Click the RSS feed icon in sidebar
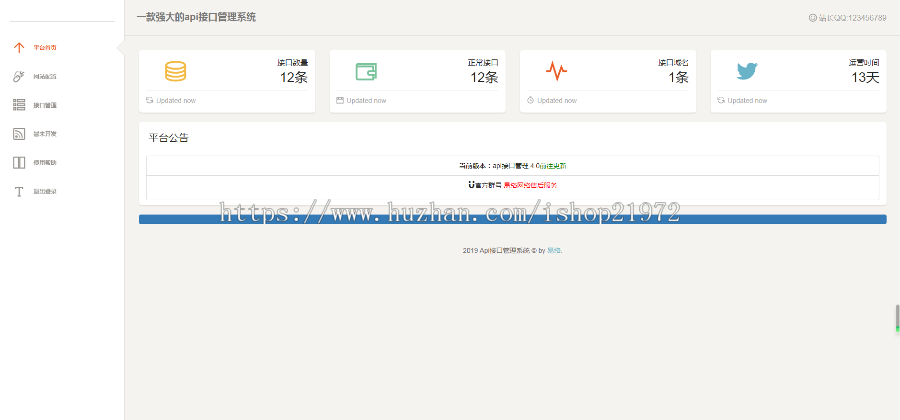Image resolution: width=900 pixels, height=420 pixels. pos(19,134)
